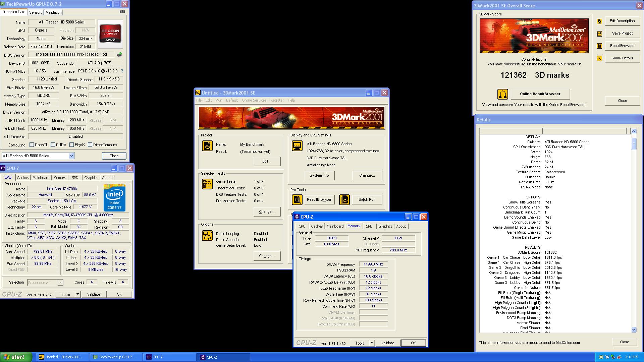Click the Save Project disk icon
Screen dimensions: 644x362
coord(599,34)
